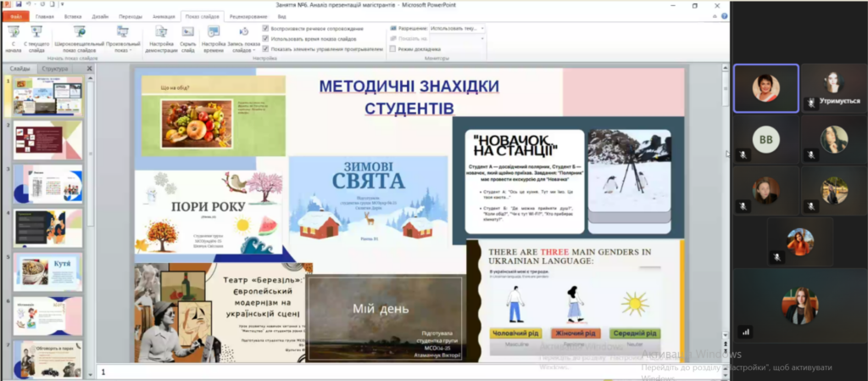Select the Мій день image

pos(386,318)
